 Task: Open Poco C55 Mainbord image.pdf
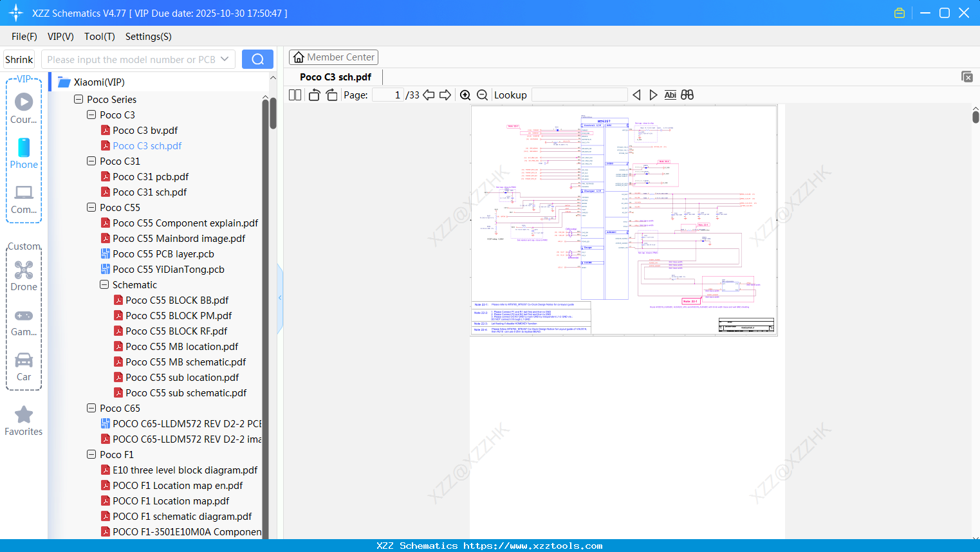[x=179, y=238]
